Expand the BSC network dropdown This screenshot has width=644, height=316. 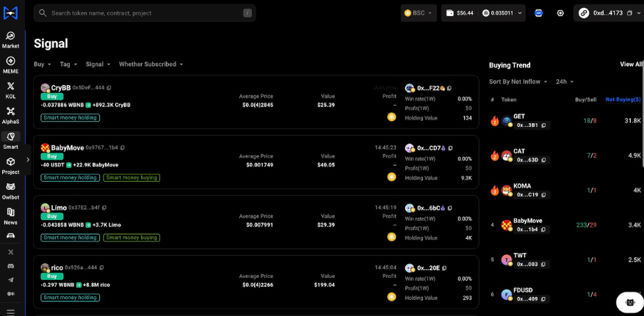coord(419,13)
